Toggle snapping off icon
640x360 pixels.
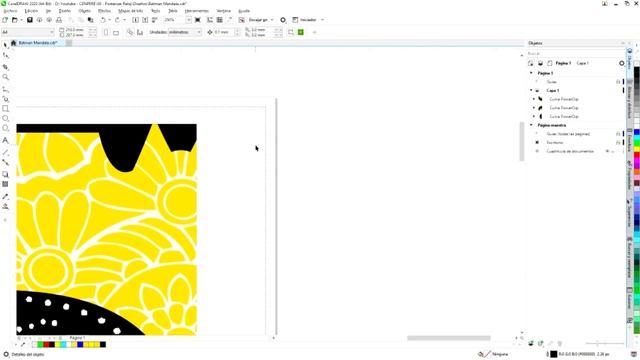point(242,20)
